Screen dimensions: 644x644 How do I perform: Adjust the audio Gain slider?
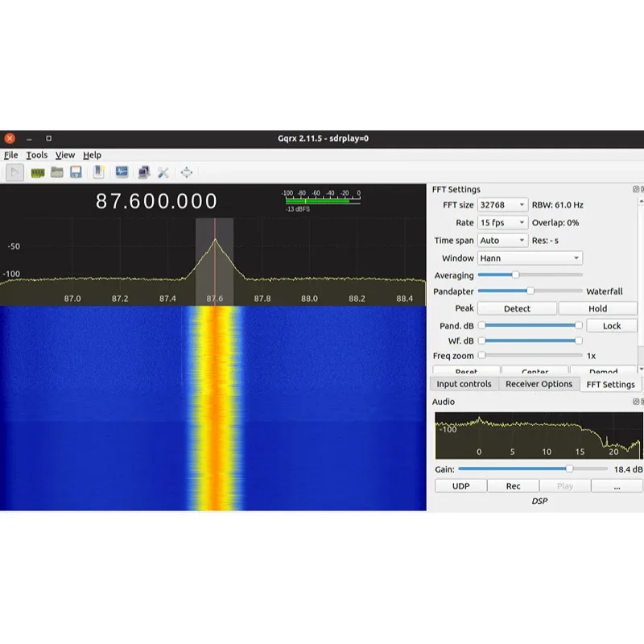pyautogui.click(x=569, y=468)
